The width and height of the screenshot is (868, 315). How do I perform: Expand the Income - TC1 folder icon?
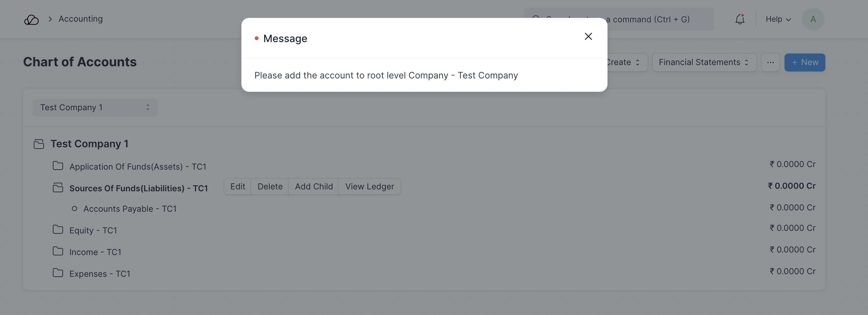tap(58, 252)
